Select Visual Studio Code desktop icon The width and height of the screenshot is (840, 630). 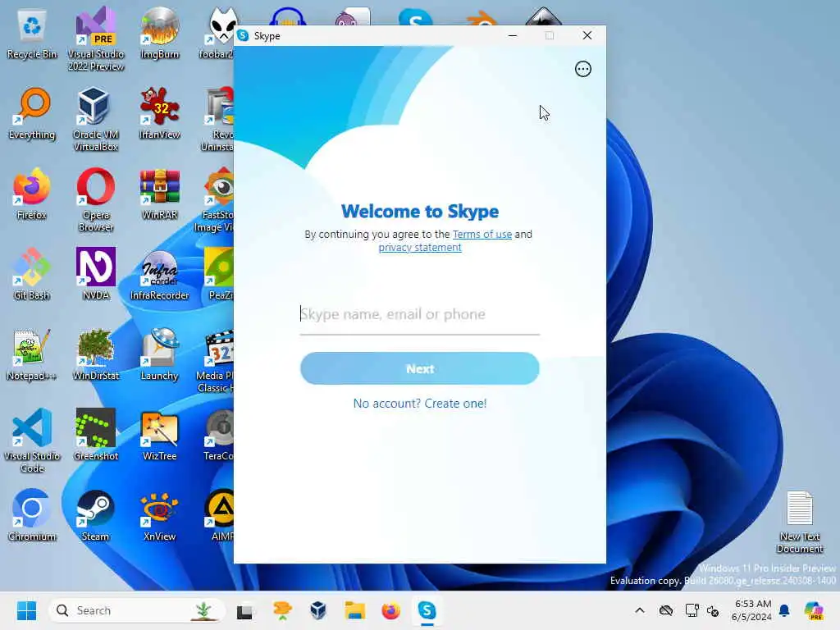(32, 441)
